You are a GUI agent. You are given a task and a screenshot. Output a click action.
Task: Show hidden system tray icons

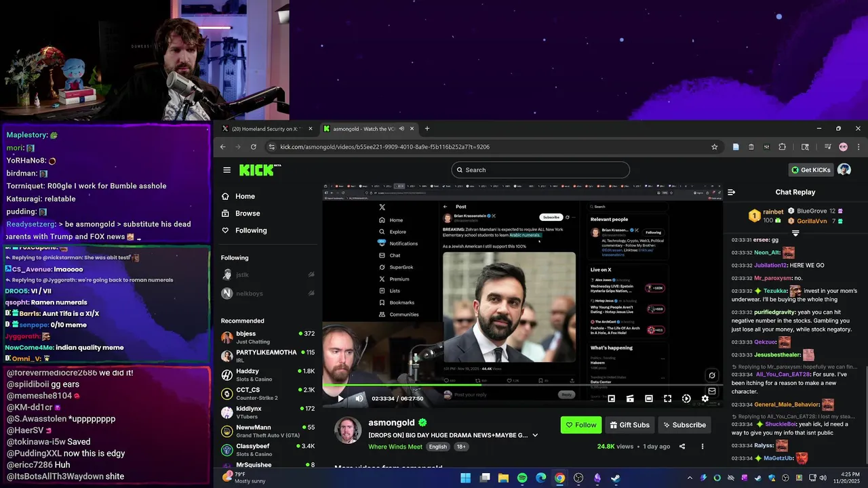[x=690, y=478]
